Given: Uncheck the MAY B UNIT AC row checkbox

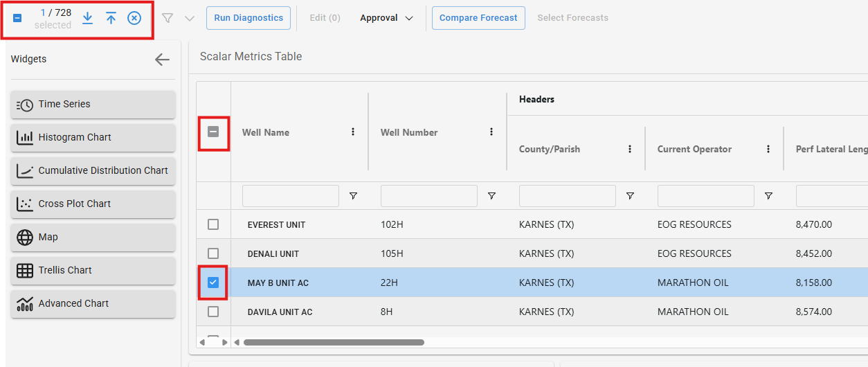Looking at the screenshot, I should 213,283.
